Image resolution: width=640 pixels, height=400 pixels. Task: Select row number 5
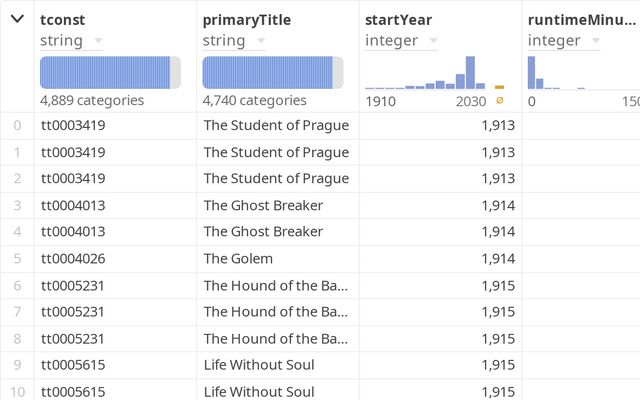point(17,258)
